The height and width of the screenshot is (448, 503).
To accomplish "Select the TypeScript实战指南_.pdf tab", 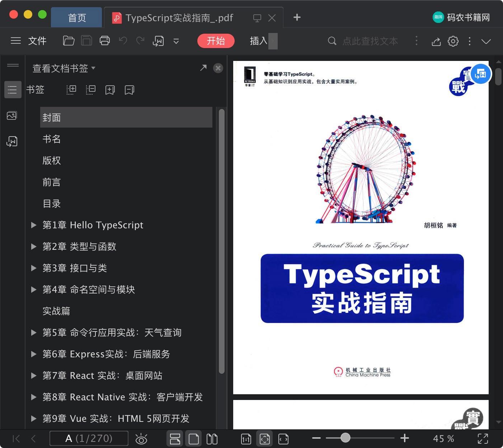I will tap(179, 18).
